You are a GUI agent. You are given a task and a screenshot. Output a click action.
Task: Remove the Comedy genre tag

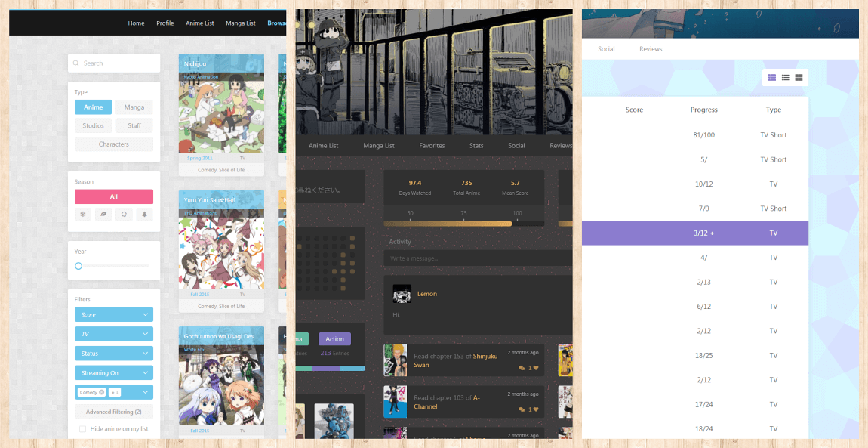102,392
